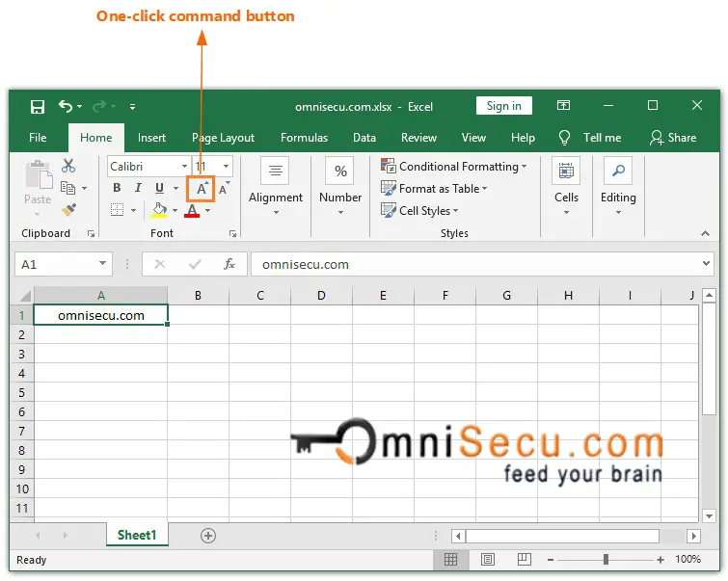Viewport: 728px width, 581px height.
Task: Open Fill Color dropdown arrow
Action: (175, 211)
